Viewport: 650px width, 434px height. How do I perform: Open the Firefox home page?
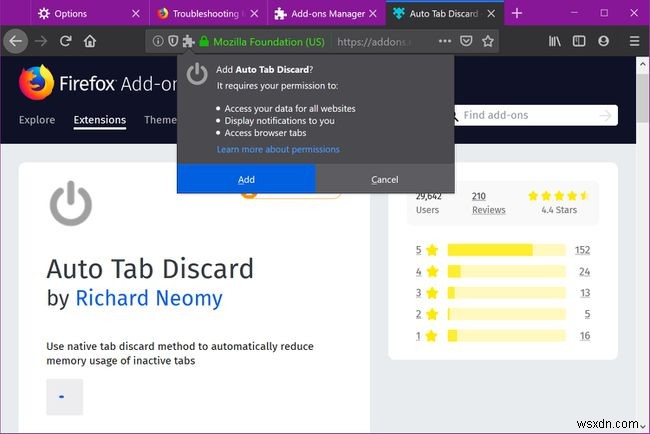[90, 41]
